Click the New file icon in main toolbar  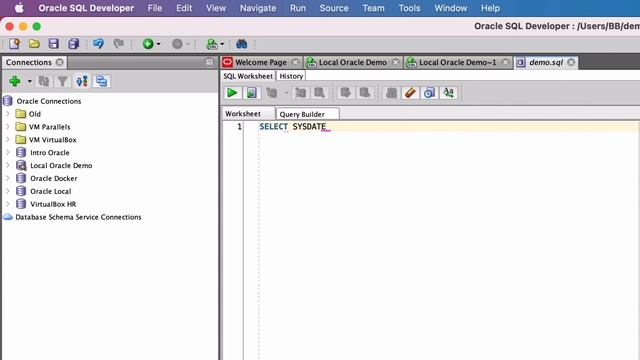[x=15, y=44]
